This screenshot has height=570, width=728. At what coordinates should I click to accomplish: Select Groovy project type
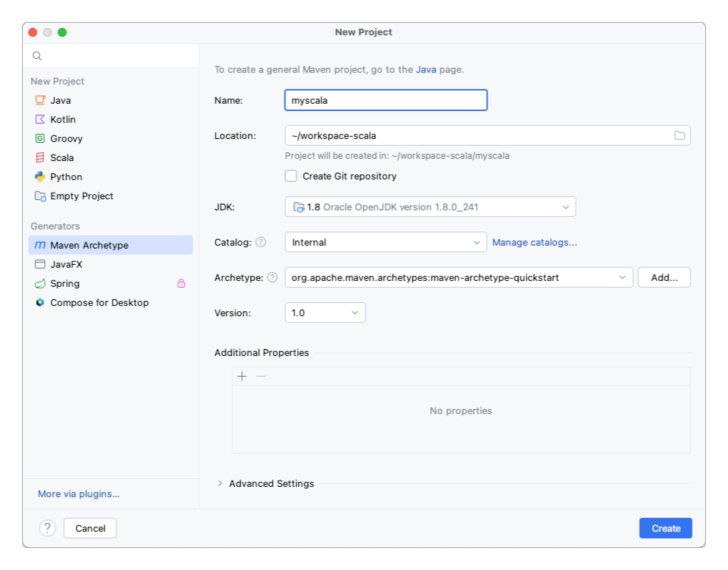(110, 138)
